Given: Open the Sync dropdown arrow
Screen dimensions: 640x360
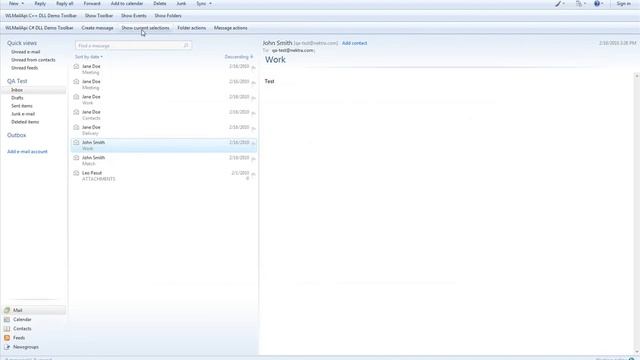Looking at the screenshot, I should point(210,4).
